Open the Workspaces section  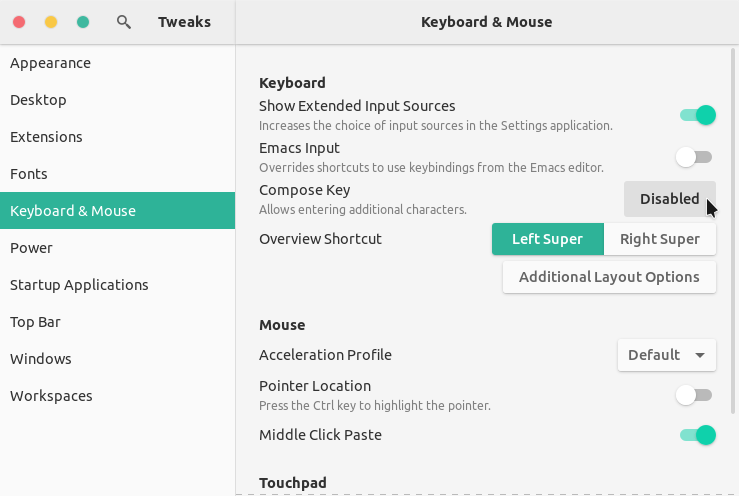pyautogui.click(x=51, y=396)
